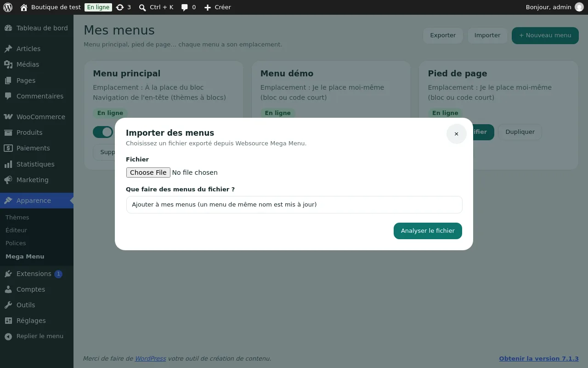Click En ligne status on Menu démo

tap(278, 113)
